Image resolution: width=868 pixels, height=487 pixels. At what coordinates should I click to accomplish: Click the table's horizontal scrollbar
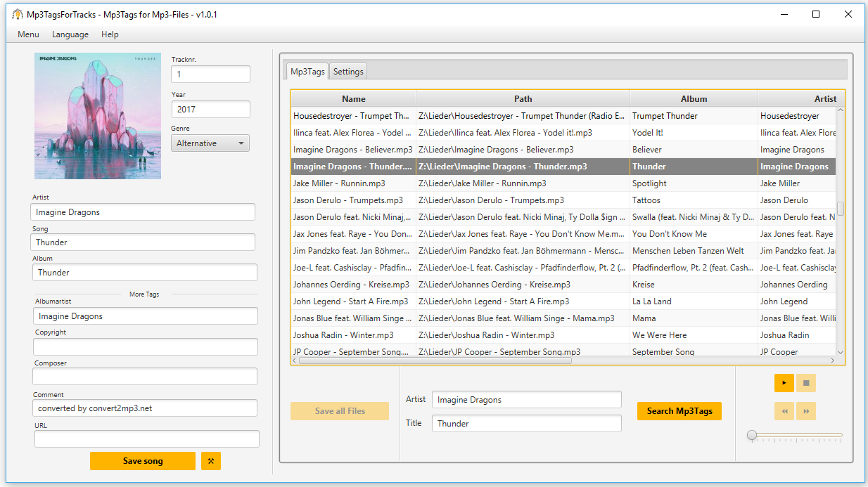[435, 361]
